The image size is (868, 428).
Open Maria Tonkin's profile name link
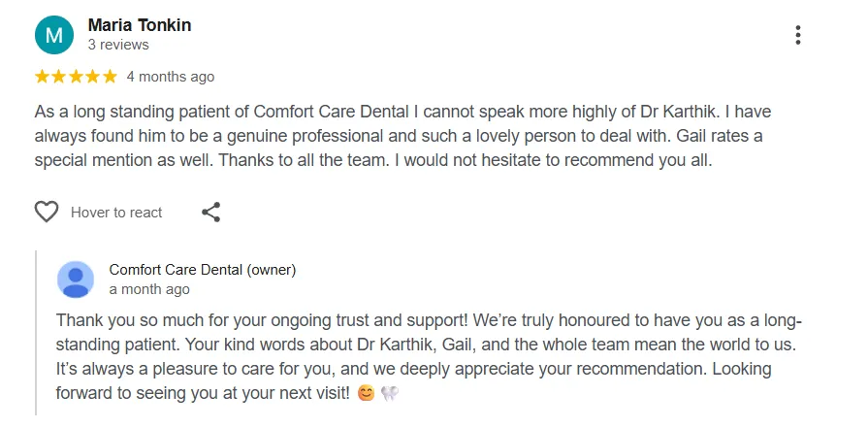pyautogui.click(x=140, y=25)
